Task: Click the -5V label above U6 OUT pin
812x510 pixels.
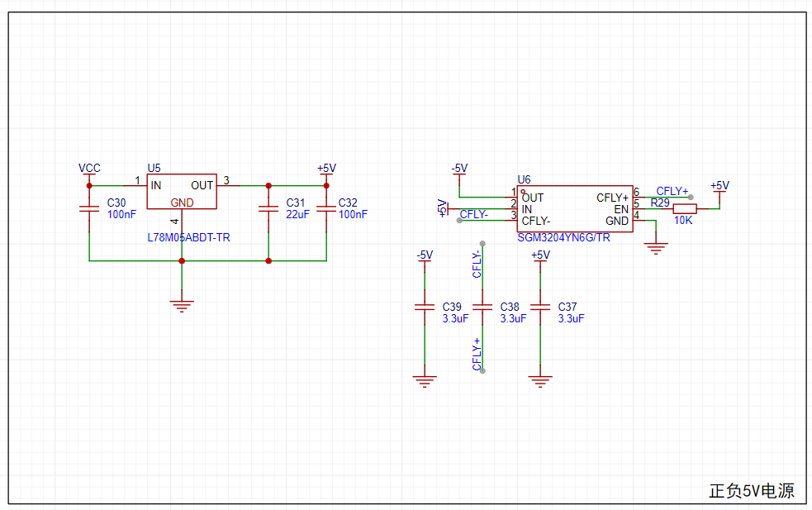Action: tap(459, 168)
